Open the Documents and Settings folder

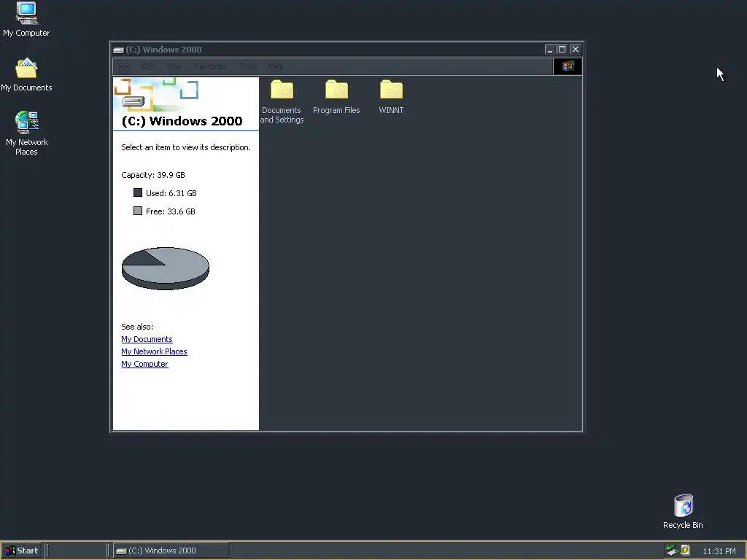pyautogui.click(x=282, y=101)
